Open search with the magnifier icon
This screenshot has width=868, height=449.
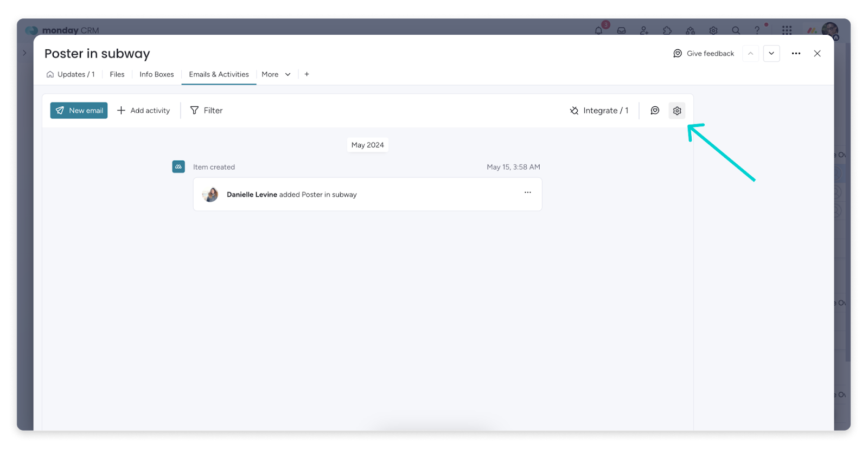click(x=736, y=30)
